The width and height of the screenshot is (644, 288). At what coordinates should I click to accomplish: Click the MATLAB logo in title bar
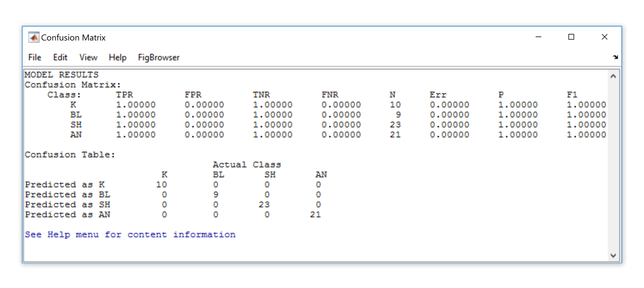click(33, 37)
